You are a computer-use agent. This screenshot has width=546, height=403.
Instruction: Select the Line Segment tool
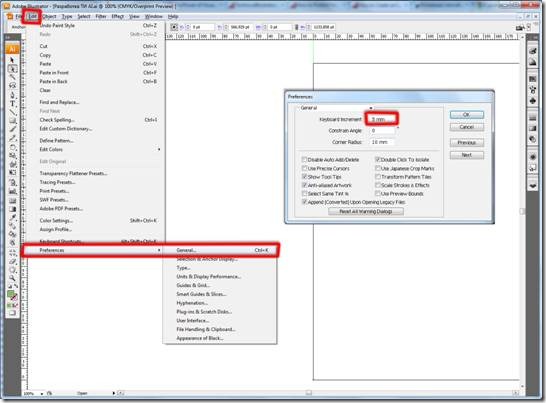click(13, 112)
